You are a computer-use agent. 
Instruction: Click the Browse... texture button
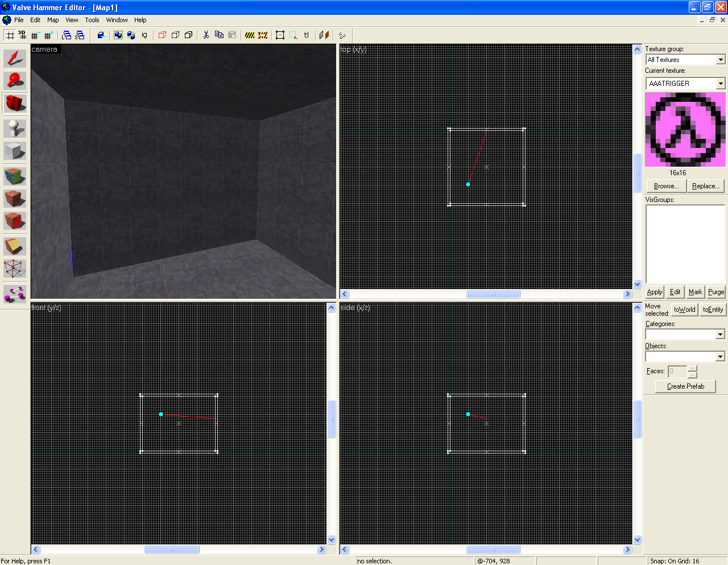667,186
